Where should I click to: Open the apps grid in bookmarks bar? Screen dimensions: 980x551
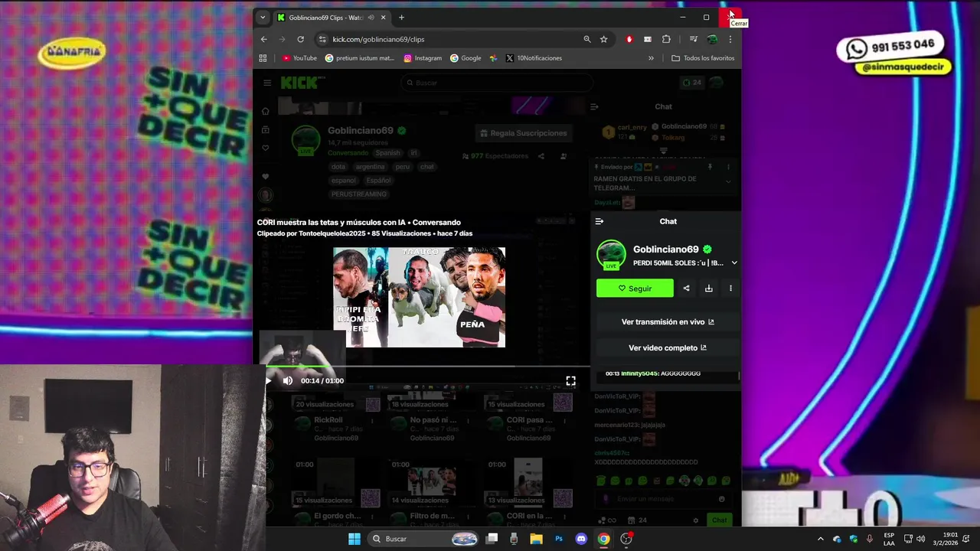263,58
